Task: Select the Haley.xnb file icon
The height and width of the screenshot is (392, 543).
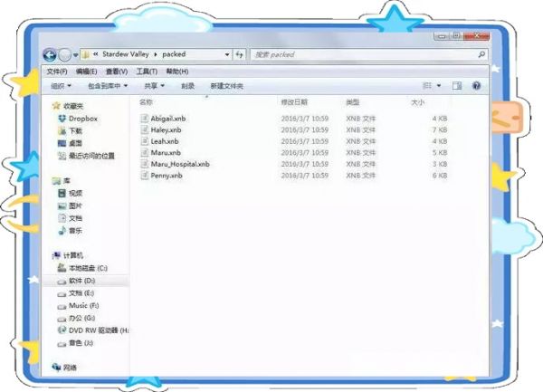Action: click(x=145, y=129)
